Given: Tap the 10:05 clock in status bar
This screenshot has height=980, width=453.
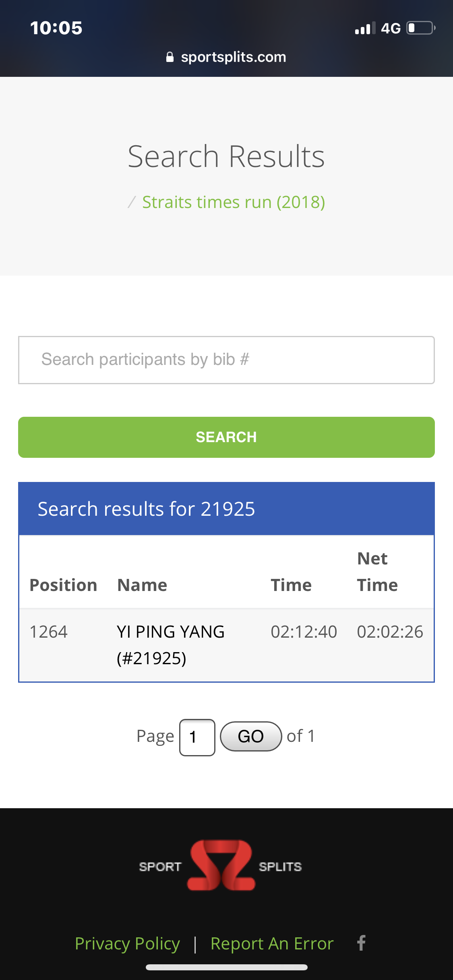Looking at the screenshot, I should coord(56,28).
